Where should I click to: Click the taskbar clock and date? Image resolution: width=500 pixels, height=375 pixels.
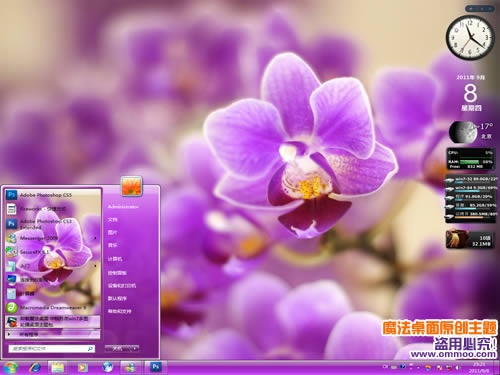click(x=479, y=368)
